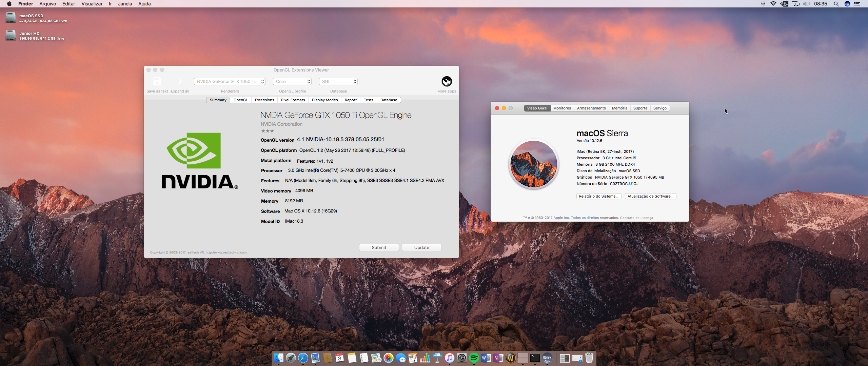The width and height of the screenshot is (868, 366).
Task: Click Atualização de Software button
Action: coord(650,196)
